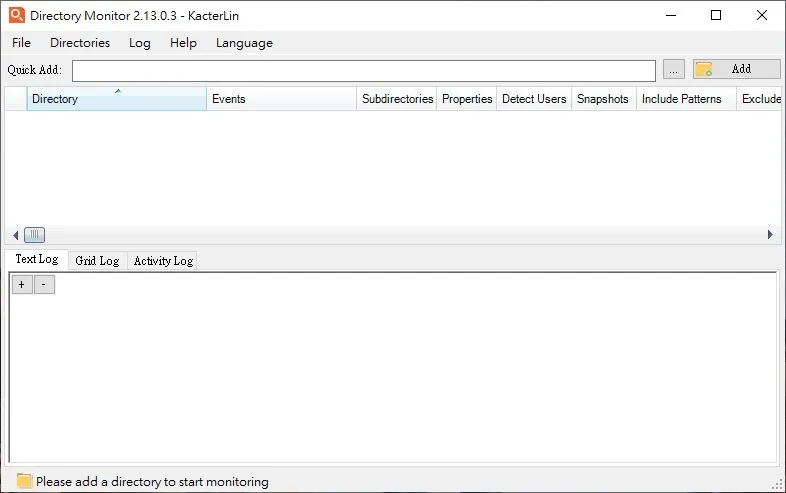Click the '+' button in the text log
The width and height of the screenshot is (786, 493).
coord(22,284)
